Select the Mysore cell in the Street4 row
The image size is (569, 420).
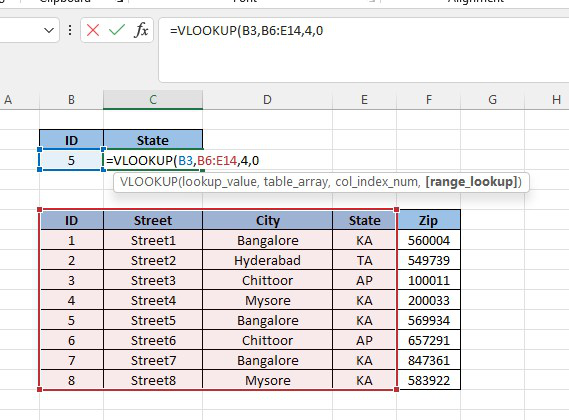tap(267, 300)
